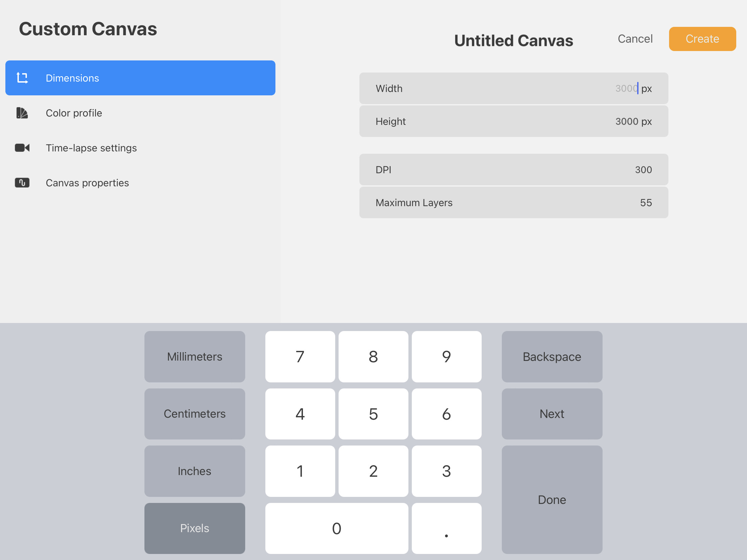Viewport: 747px width, 560px height.
Task: Tap the 5 key
Action: 373,414
